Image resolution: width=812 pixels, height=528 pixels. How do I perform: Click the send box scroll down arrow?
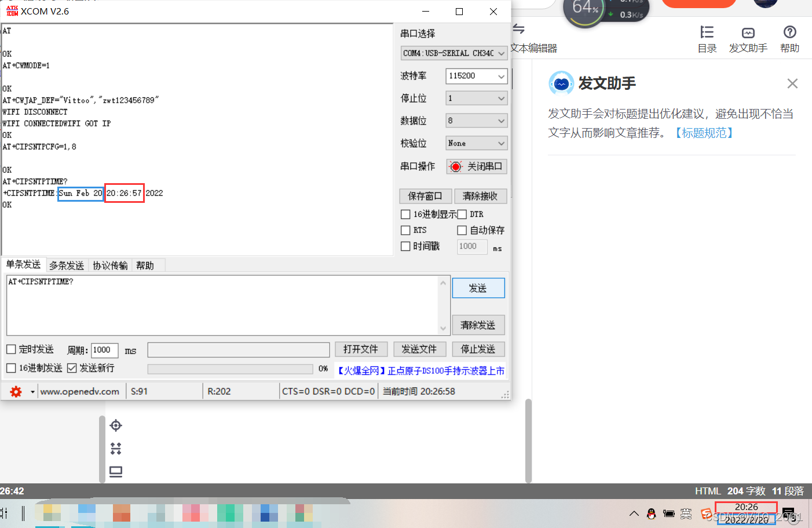pos(443,329)
